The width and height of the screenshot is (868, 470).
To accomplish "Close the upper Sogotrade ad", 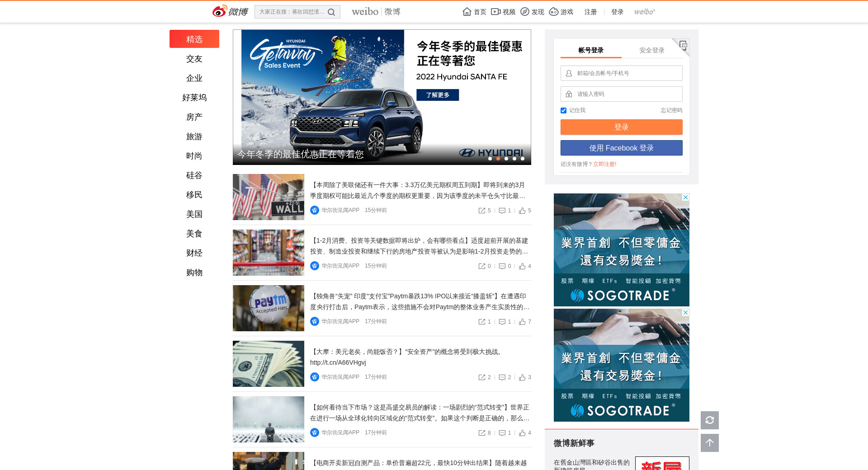I will 685,197.
